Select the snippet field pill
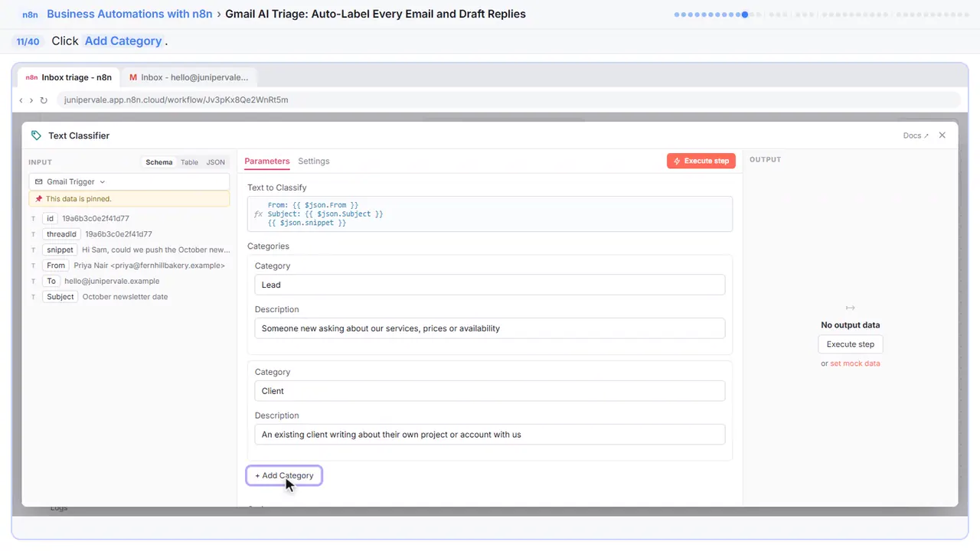 (x=60, y=250)
